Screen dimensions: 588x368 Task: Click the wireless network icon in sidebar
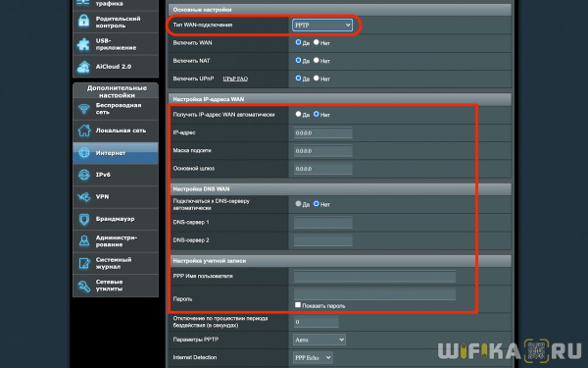click(x=84, y=109)
